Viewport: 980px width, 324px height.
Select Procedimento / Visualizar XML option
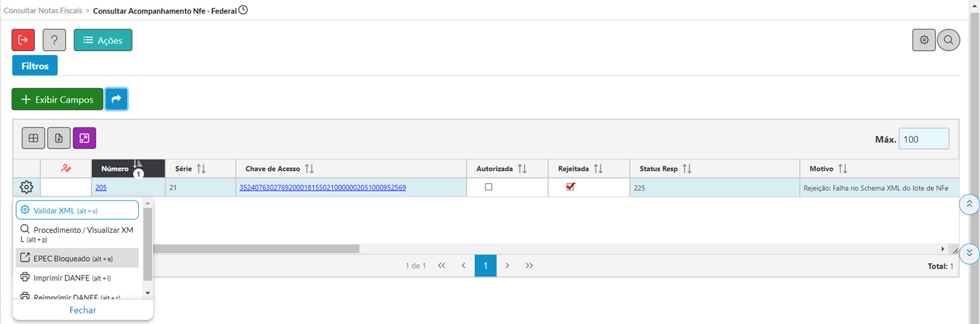coord(77,234)
